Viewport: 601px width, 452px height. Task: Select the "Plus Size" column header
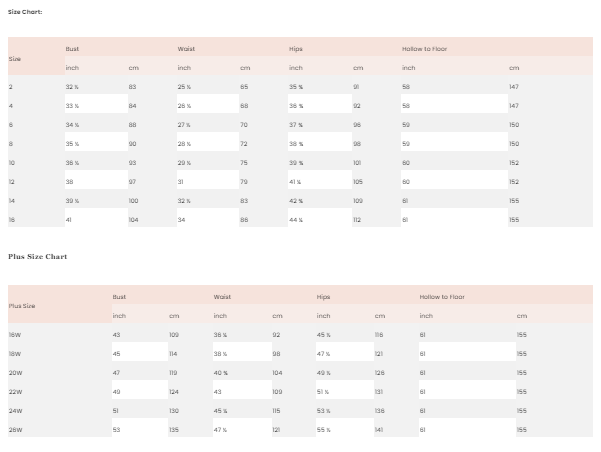click(x=22, y=305)
